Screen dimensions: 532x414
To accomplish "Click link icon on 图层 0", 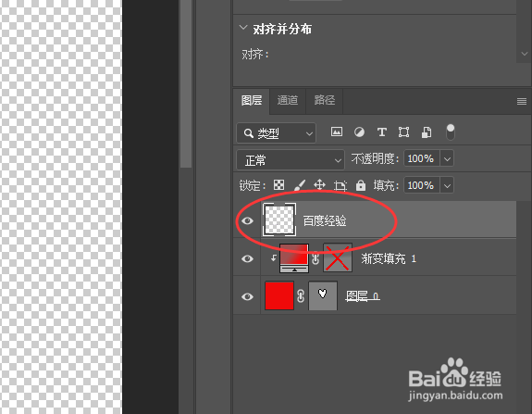I will click(301, 296).
